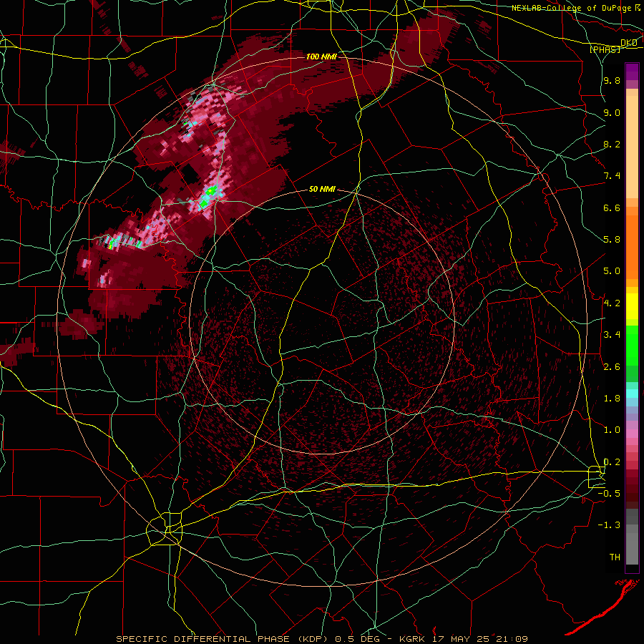Click the 1.0 scale value
The height and width of the screenshot is (644, 644).
[612, 430]
